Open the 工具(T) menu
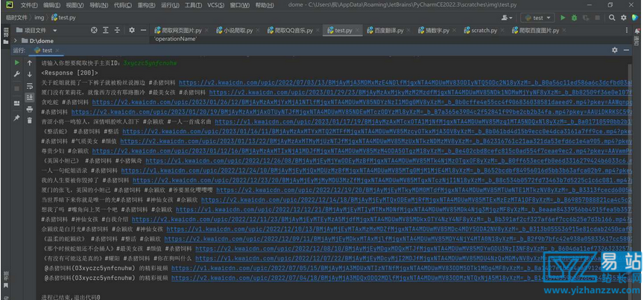 coord(193,5)
